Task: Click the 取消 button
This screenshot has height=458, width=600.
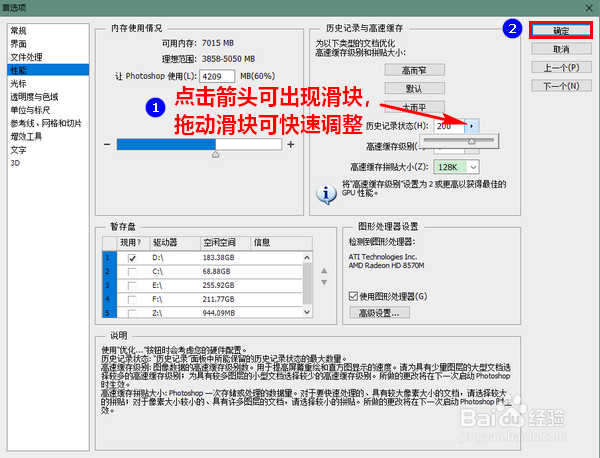Action: click(x=561, y=49)
